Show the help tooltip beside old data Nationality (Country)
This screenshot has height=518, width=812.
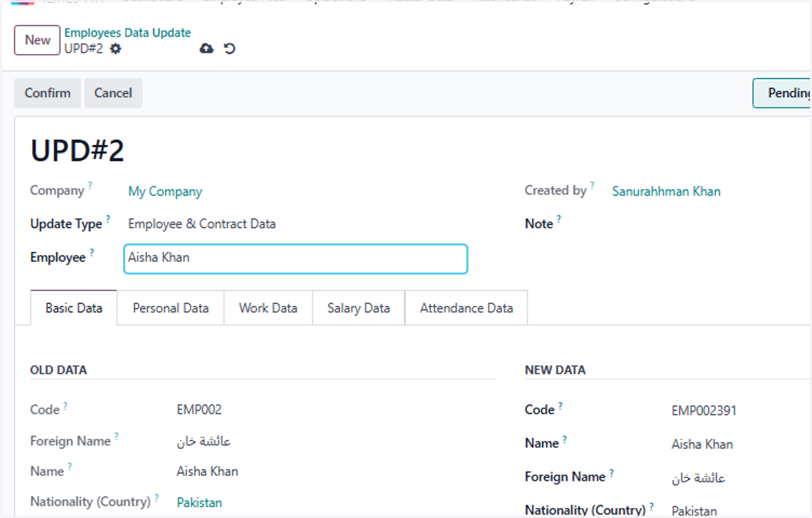pos(156,498)
